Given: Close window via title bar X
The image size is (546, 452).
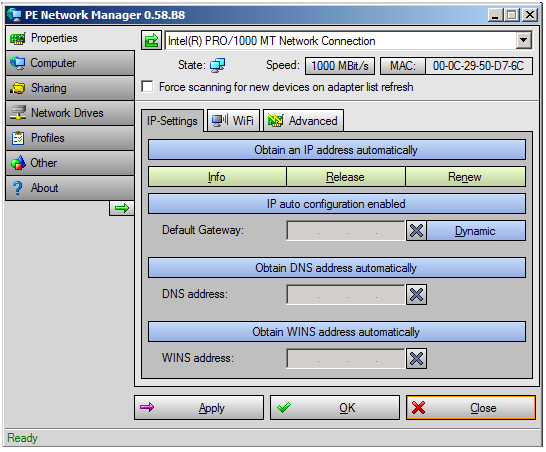Looking at the screenshot, I should click(530, 15).
